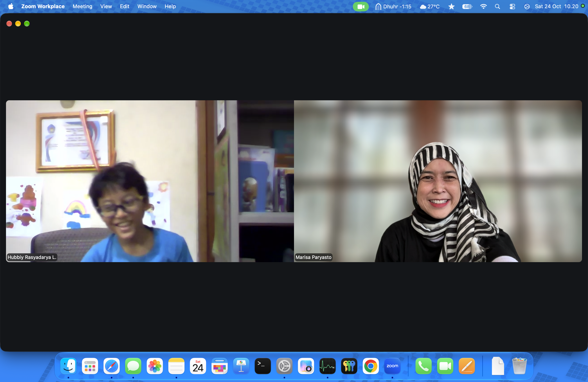The image size is (588, 382).
Task: Open the Wi-Fi status menu
Action: (483, 7)
